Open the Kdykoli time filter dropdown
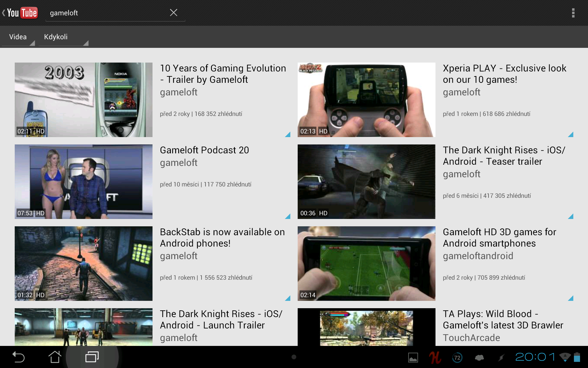 tap(63, 37)
